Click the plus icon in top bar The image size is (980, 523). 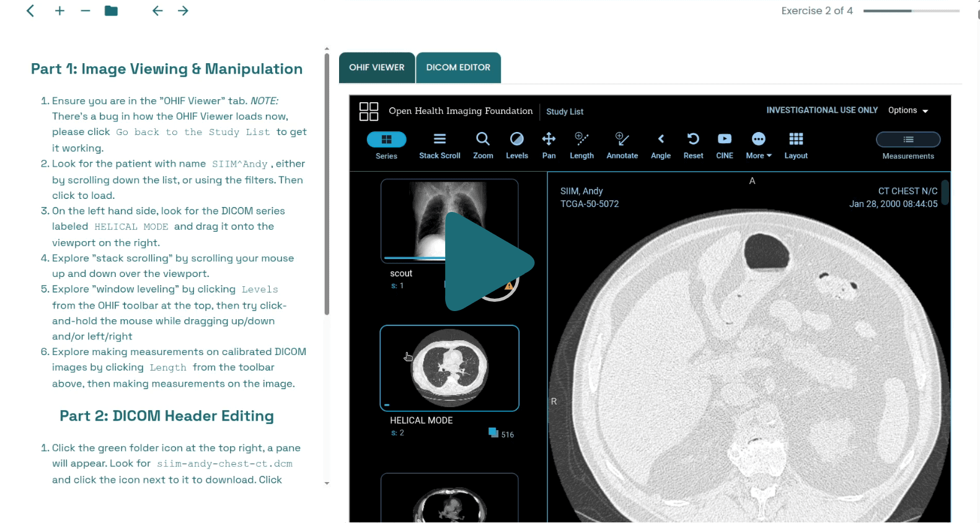(60, 11)
